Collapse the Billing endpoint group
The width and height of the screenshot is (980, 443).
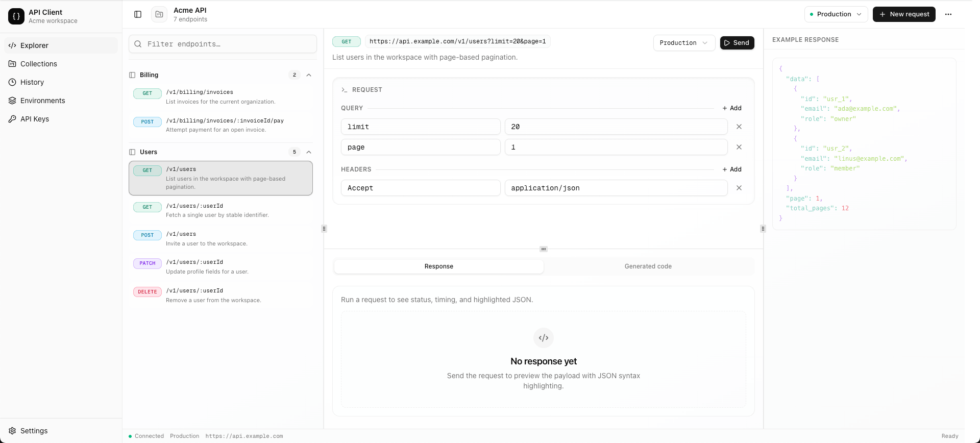309,75
